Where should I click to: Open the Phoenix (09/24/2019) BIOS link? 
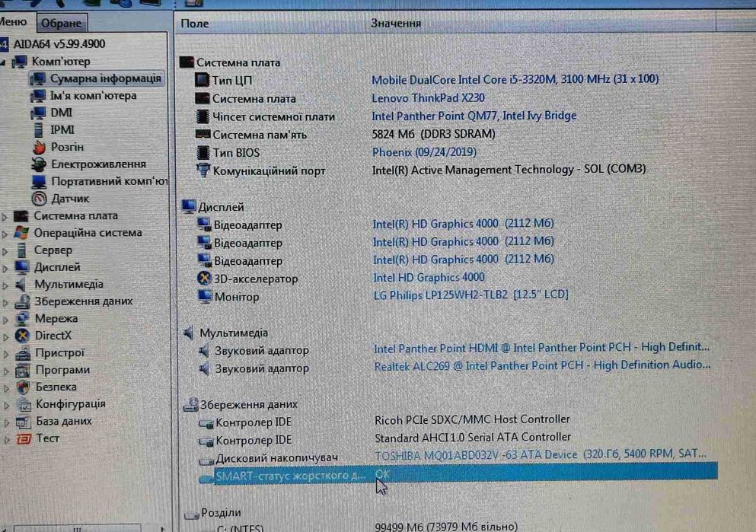(424, 152)
